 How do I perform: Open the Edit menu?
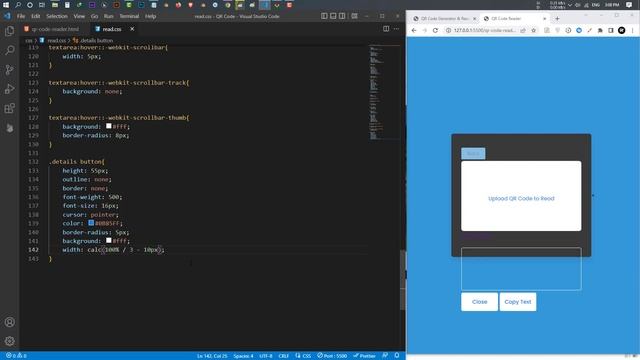point(36,16)
